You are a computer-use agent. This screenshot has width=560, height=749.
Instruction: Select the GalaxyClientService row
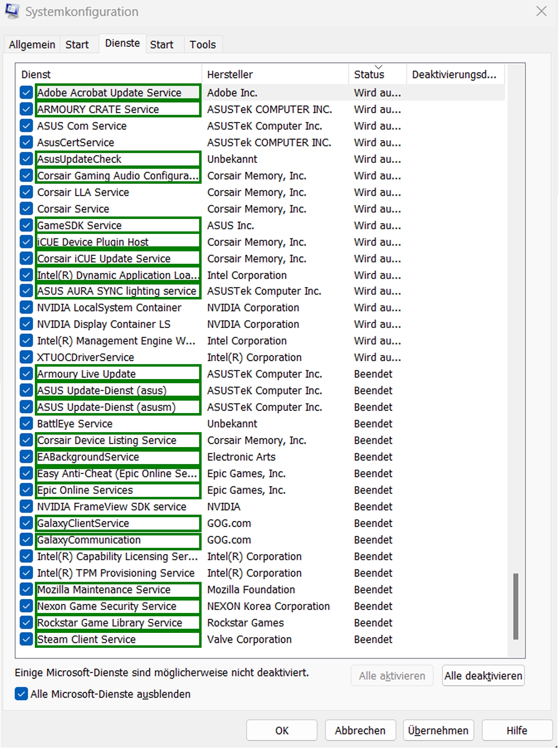(x=261, y=523)
